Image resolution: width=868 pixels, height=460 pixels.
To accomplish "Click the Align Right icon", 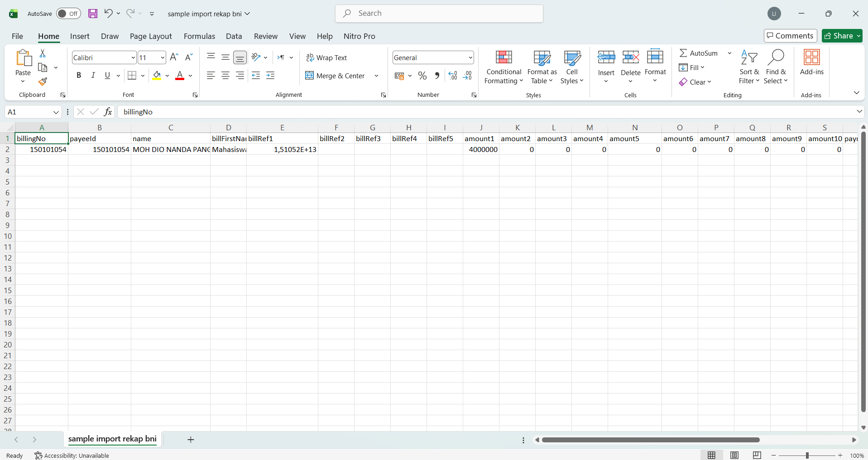I will pyautogui.click(x=240, y=76).
